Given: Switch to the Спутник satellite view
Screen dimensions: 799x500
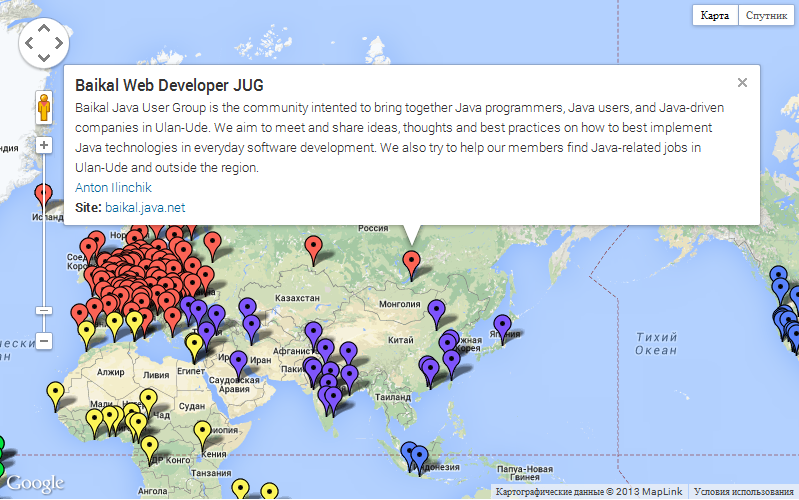Looking at the screenshot, I should (x=766, y=15).
